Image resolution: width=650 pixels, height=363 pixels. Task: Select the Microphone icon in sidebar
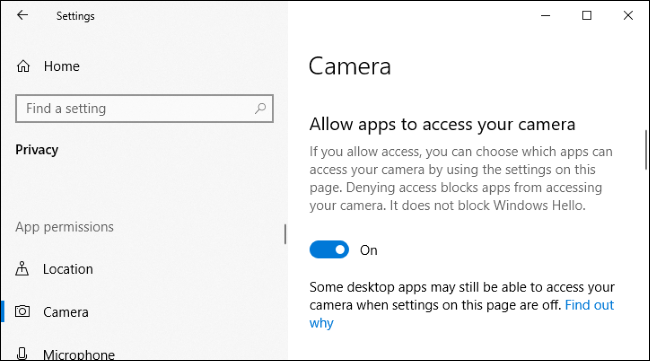(x=22, y=353)
